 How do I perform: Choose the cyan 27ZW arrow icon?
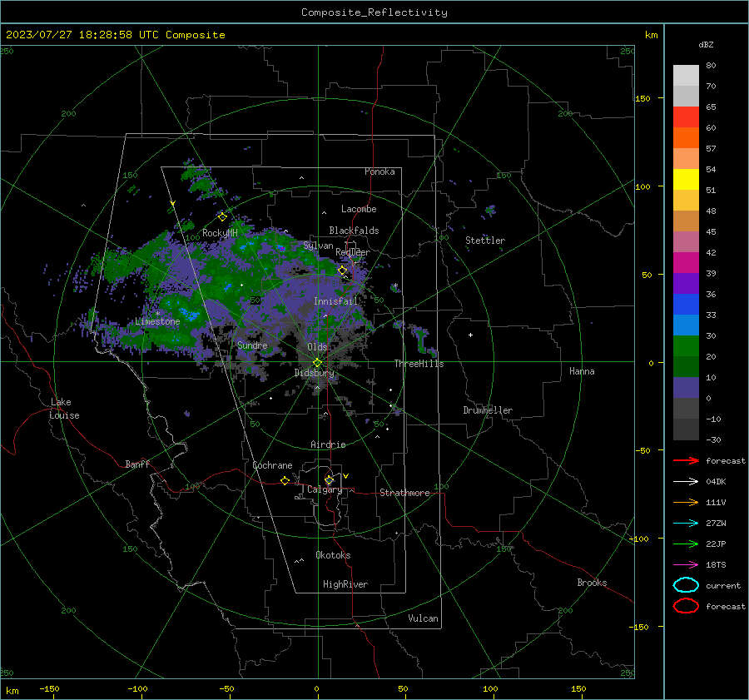[x=686, y=524]
